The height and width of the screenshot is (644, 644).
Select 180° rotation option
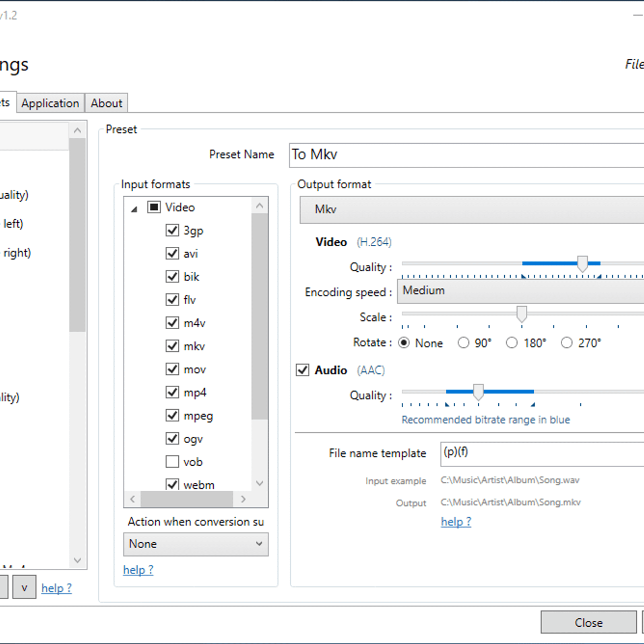click(x=512, y=343)
